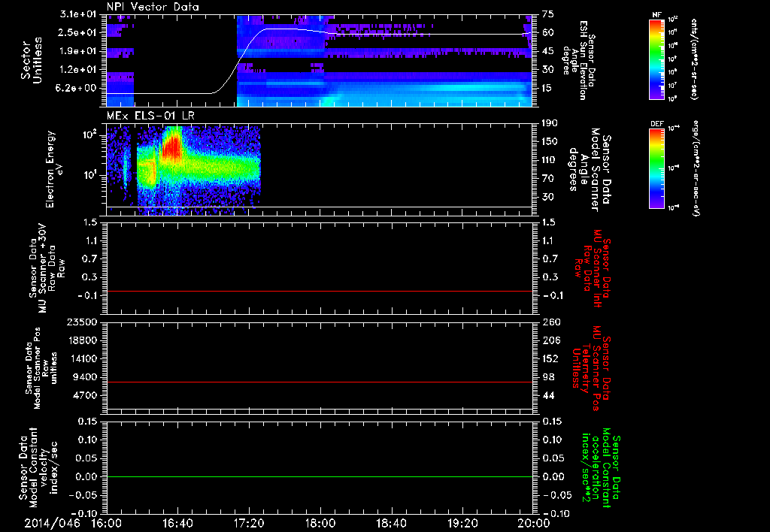
Task: Click the 'Electron Energy eV' axis title
Action: pos(53,169)
